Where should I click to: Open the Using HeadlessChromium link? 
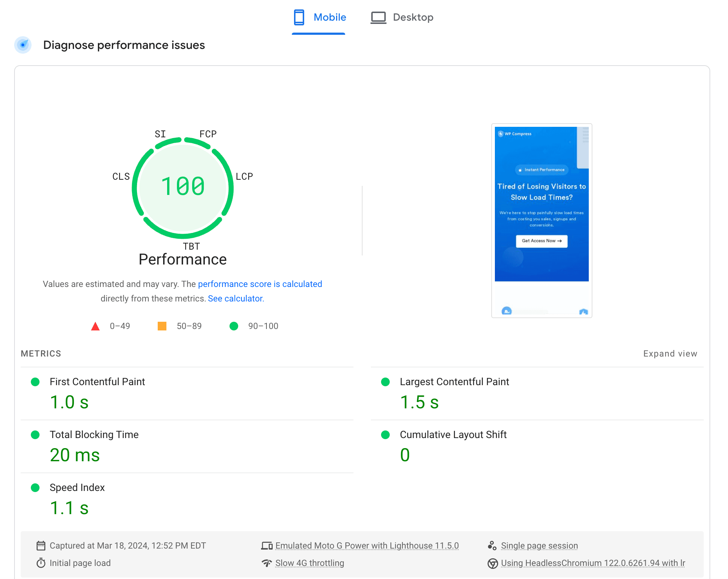click(x=592, y=563)
